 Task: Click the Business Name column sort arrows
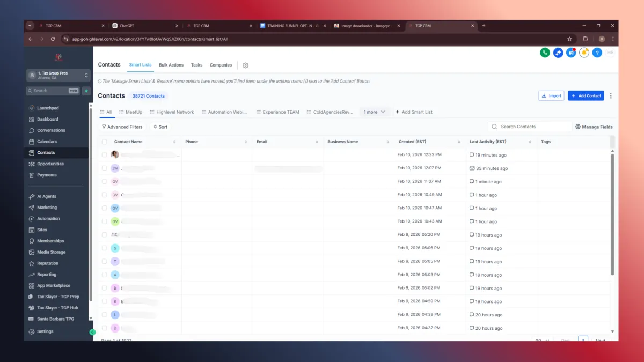388,142
